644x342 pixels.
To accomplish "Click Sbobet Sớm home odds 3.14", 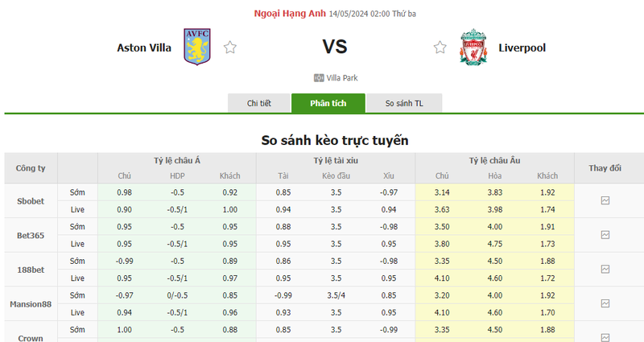I will coord(442,192).
